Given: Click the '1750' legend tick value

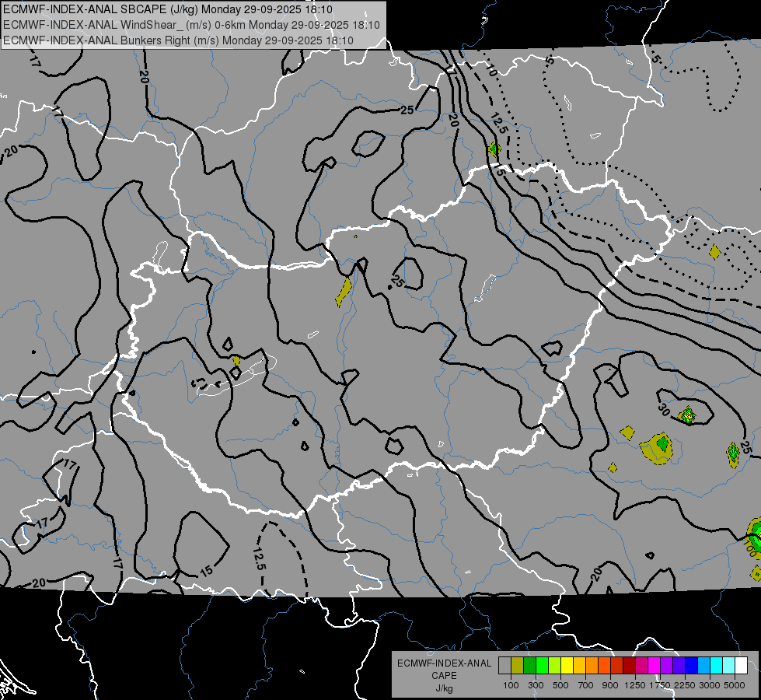Looking at the screenshot, I should [660, 685].
